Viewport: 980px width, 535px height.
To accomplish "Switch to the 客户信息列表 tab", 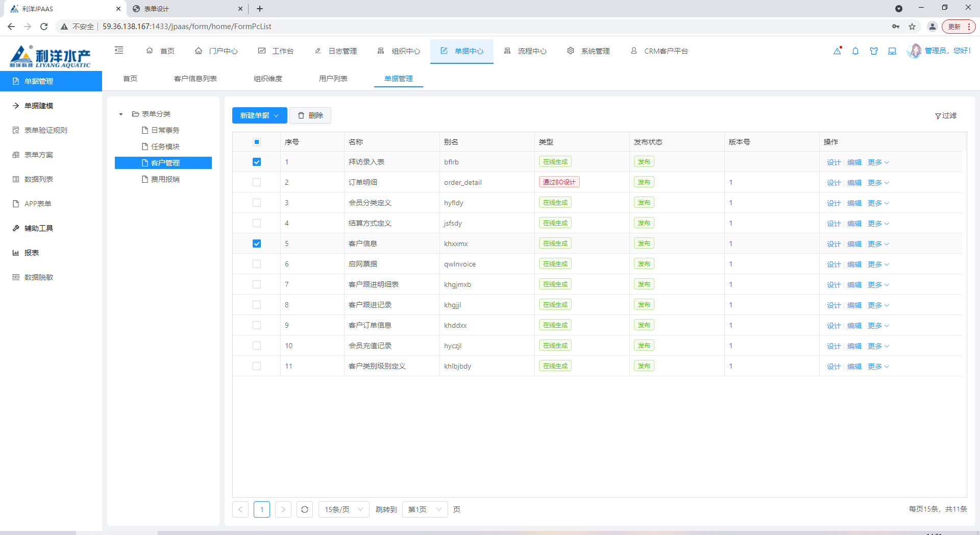I will click(195, 79).
